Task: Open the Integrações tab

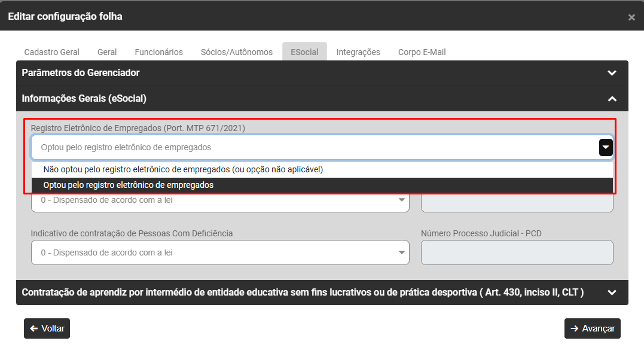Action: tap(358, 52)
